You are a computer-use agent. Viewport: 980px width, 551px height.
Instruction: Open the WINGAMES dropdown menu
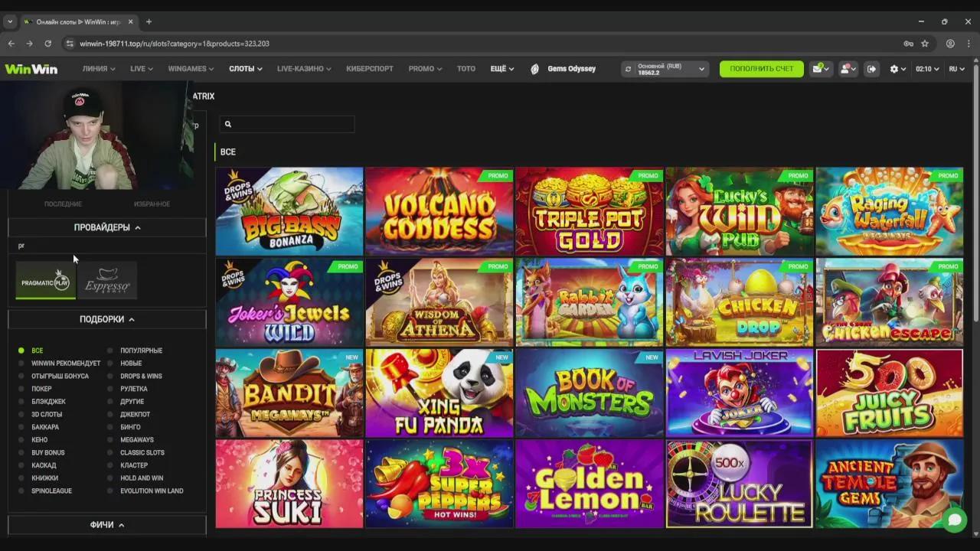[x=191, y=69]
